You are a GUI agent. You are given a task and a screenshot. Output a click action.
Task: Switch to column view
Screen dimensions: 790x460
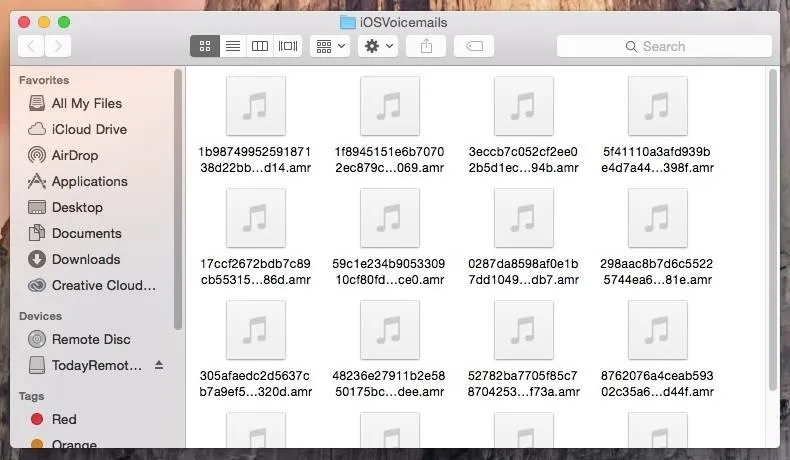pos(260,46)
